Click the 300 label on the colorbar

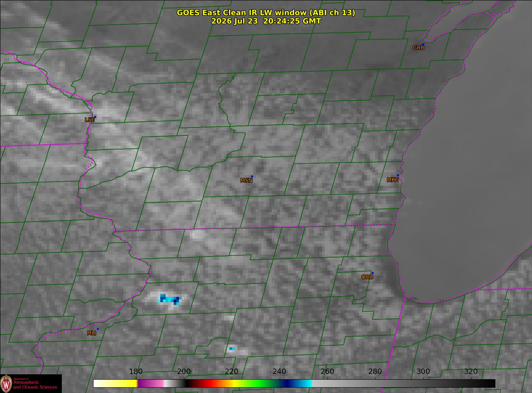click(423, 372)
